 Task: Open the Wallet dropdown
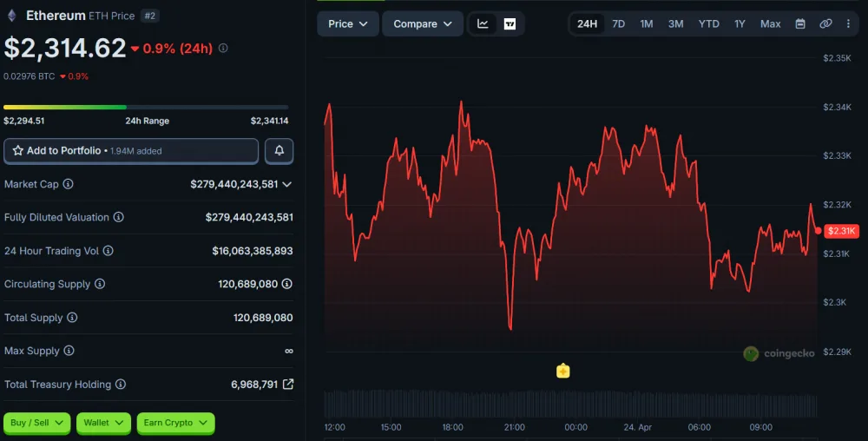103,423
